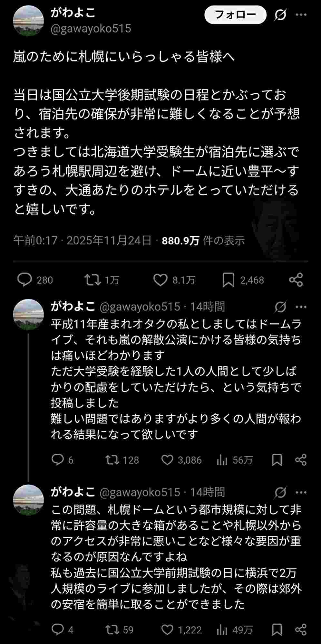This screenshot has height=644, width=321.
Task: View analytics of first reply showing 56万
Action: pyautogui.click(x=222, y=460)
